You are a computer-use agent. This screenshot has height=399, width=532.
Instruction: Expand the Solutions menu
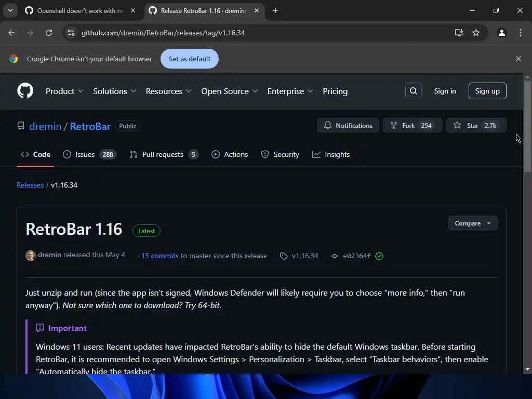point(114,91)
